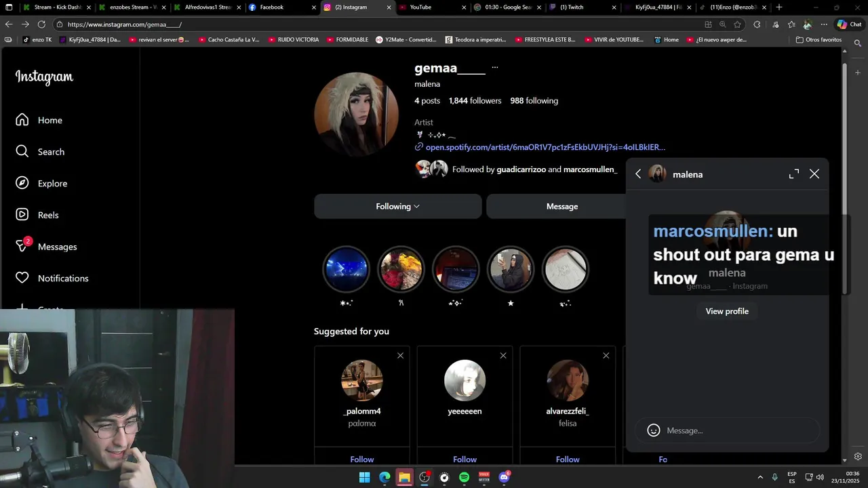Go back with the browser back arrow
Screen dimensions: 868x488
tap(9, 24)
